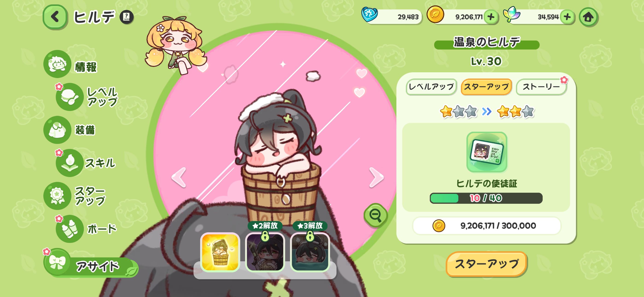Switch to the レベルアップ tab
This screenshot has width=644, height=297.
(x=431, y=87)
